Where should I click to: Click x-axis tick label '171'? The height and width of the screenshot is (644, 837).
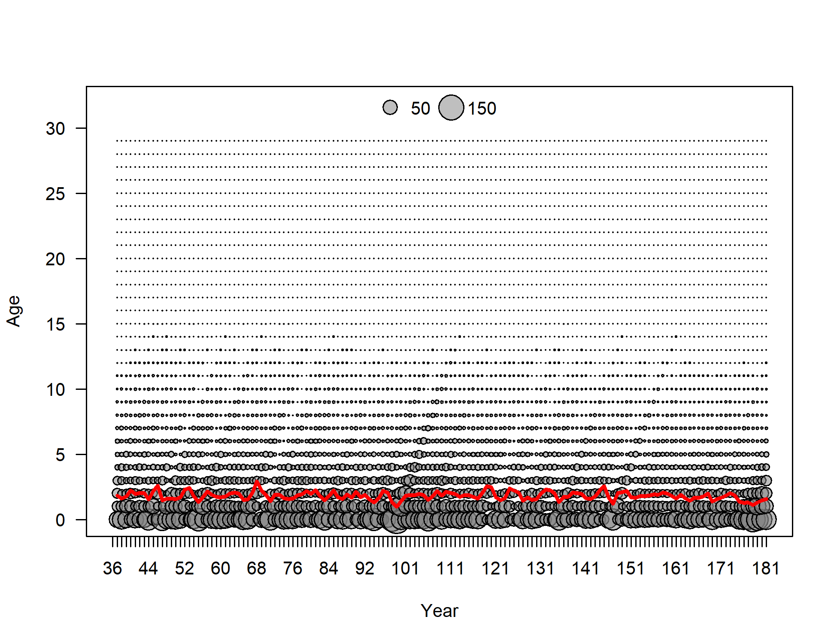(721, 568)
